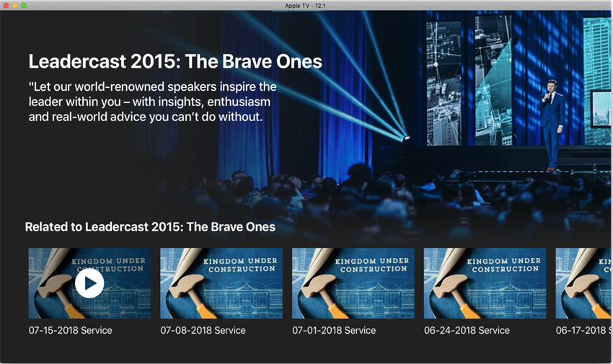Open the 07-01-2018 Service thumbnail
The image size is (613, 364).
click(353, 283)
